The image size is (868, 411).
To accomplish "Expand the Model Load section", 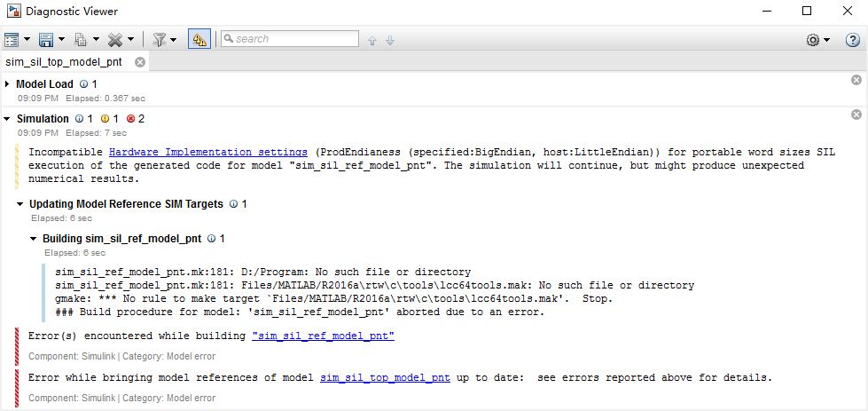I will click(6, 84).
